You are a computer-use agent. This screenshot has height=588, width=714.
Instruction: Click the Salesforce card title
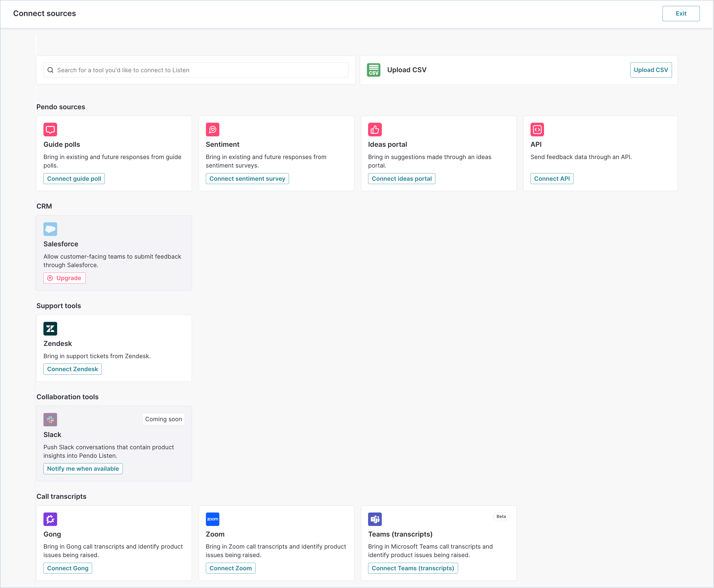[x=61, y=244]
